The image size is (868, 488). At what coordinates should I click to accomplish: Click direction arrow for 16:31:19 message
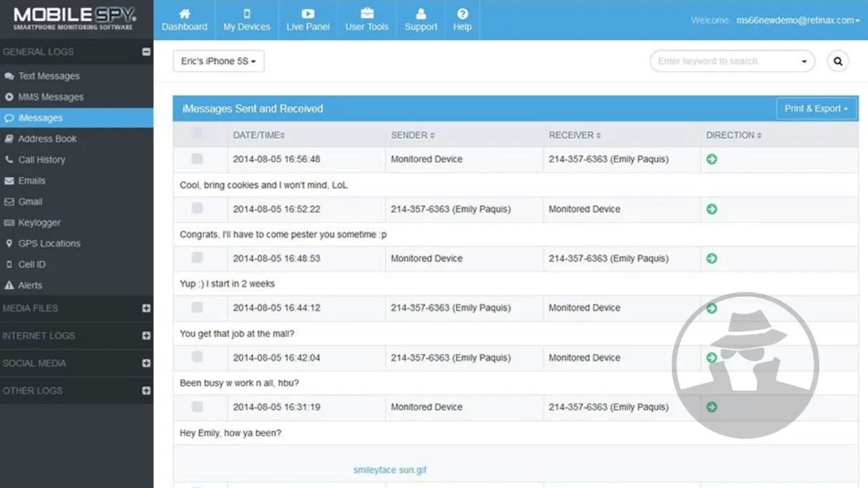pyautogui.click(x=711, y=407)
